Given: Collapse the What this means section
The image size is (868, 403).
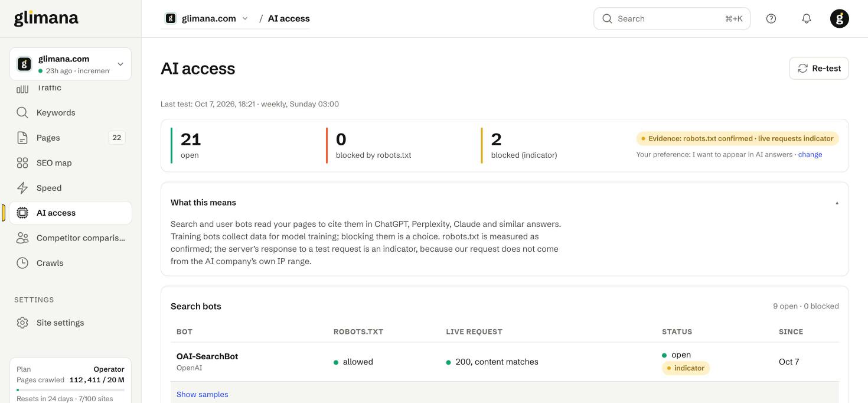Looking at the screenshot, I should click(837, 203).
